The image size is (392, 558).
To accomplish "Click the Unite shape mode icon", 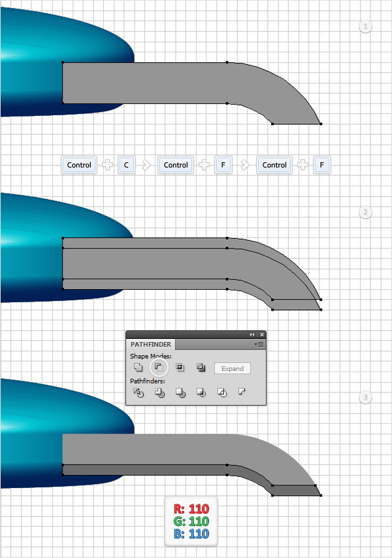I will pos(138,367).
